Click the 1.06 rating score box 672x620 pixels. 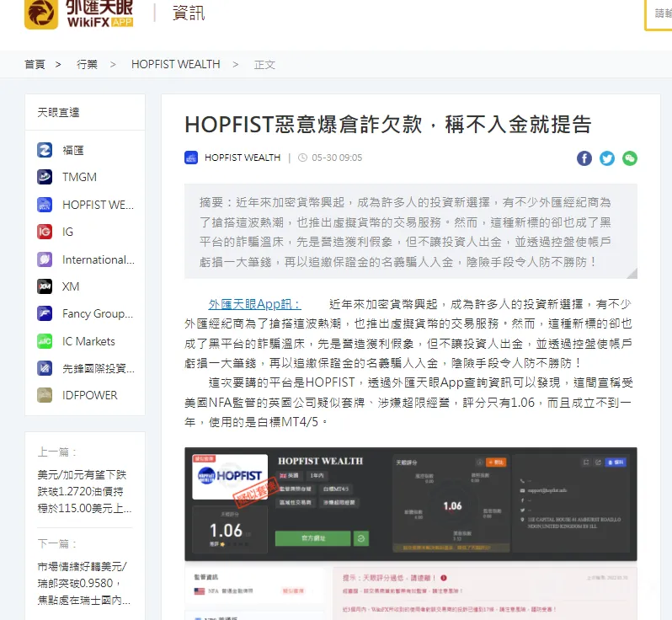click(230, 530)
